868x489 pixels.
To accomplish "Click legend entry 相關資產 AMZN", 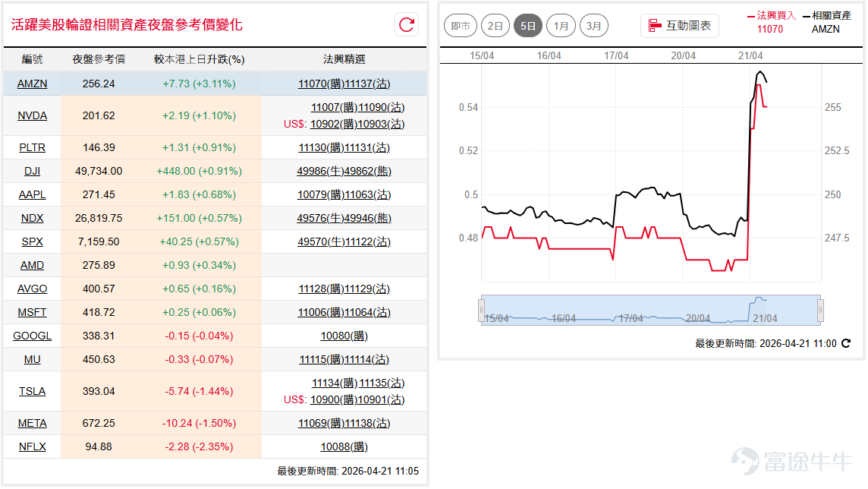I will 826,22.
